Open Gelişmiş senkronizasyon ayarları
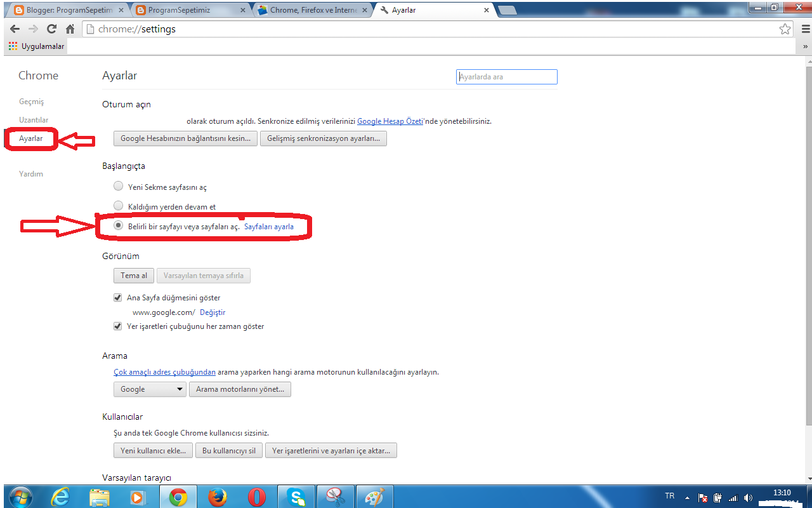812x508 pixels. tap(324, 138)
